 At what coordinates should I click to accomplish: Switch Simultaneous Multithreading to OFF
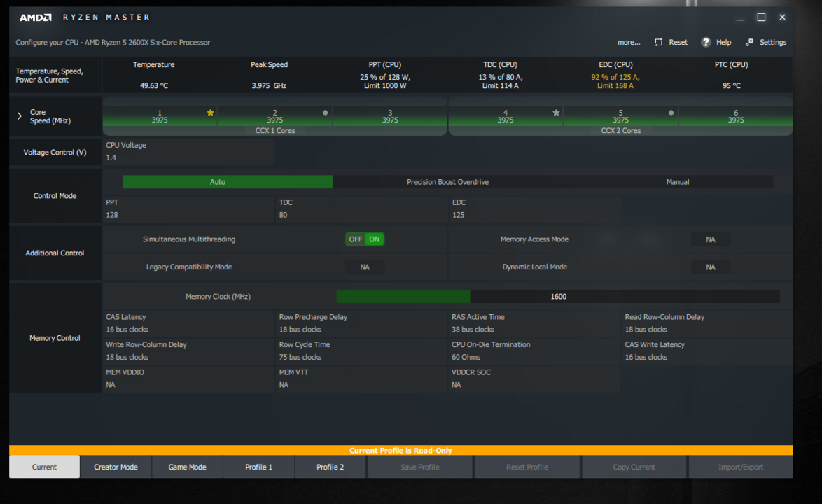click(356, 239)
